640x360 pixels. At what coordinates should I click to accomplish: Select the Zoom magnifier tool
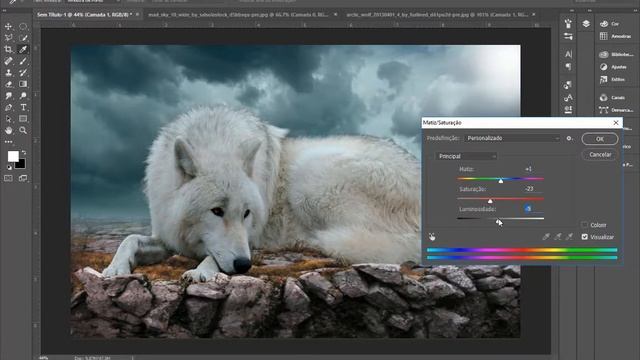point(23,131)
